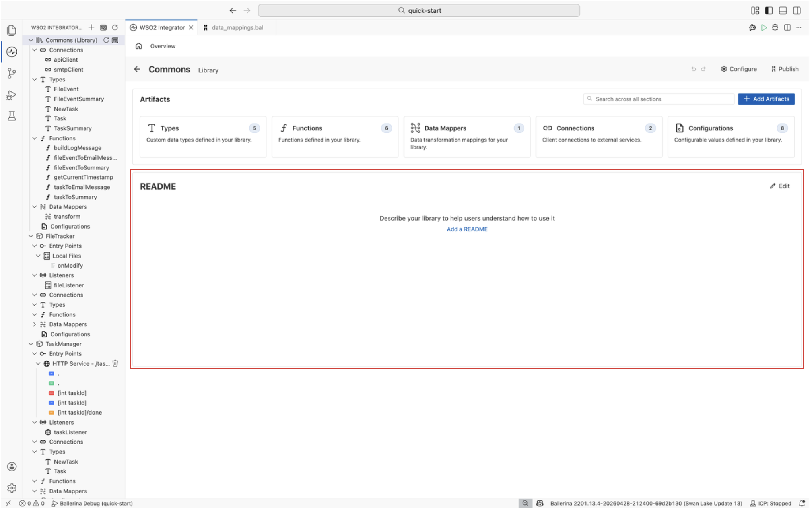The height and width of the screenshot is (512, 812).
Task: Open the Data Mappers artifact card
Action: tap(467, 137)
